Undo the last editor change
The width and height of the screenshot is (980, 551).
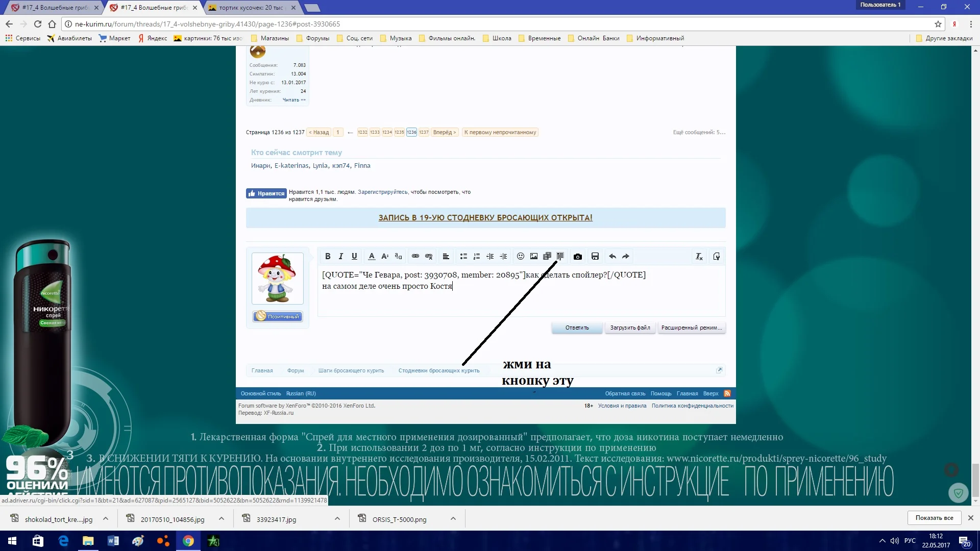612,257
